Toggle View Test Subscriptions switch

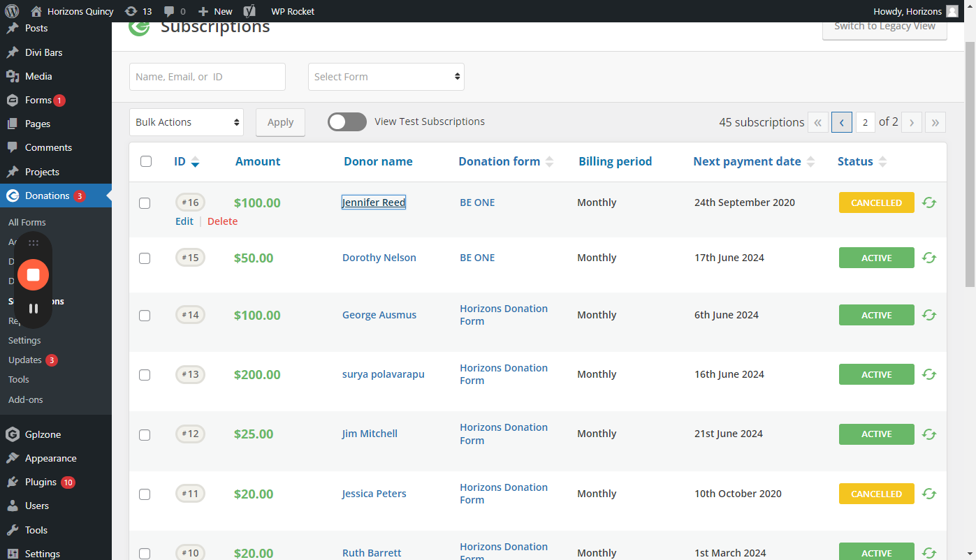pos(347,121)
